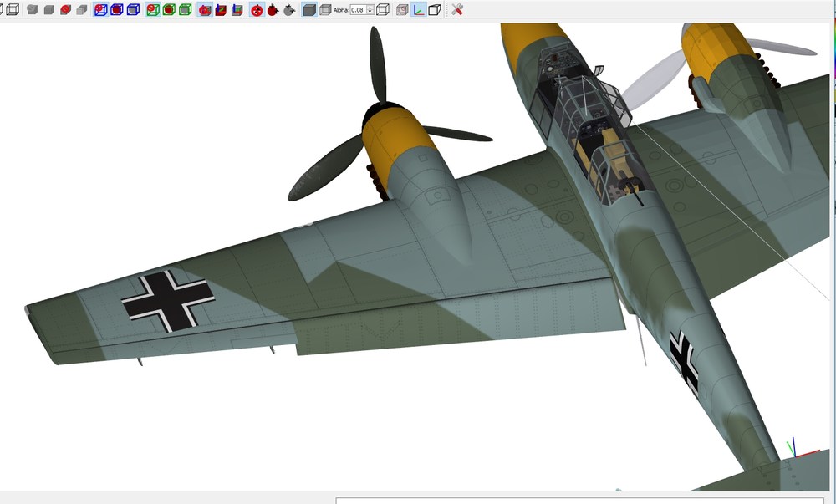
Task: Toggle the coordinate axes display icon
Action: [x=419, y=9]
